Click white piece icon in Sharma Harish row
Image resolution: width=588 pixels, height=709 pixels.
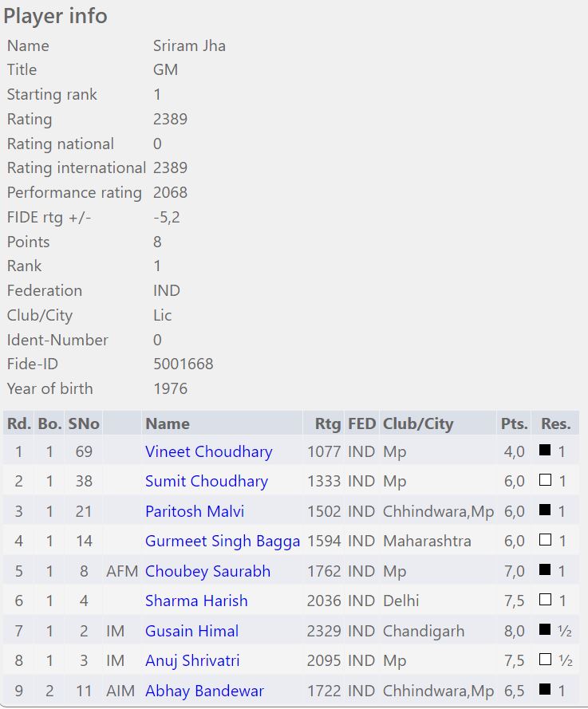coord(546,600)
